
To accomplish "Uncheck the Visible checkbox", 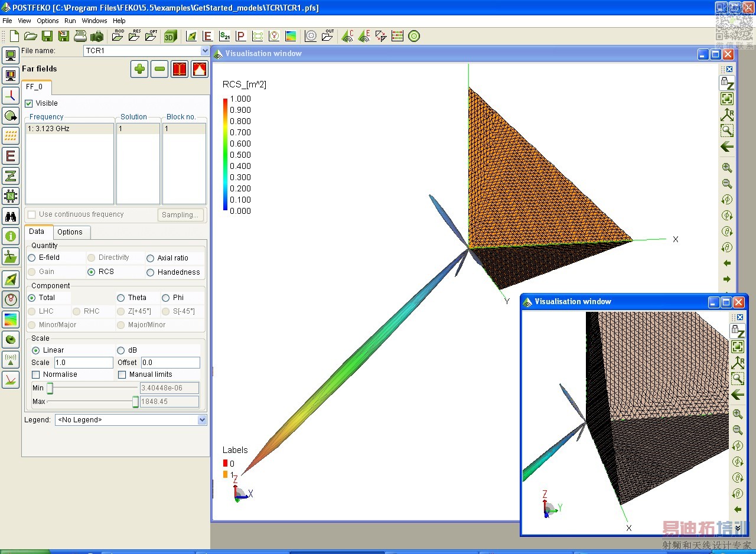I will click(29, 103).
